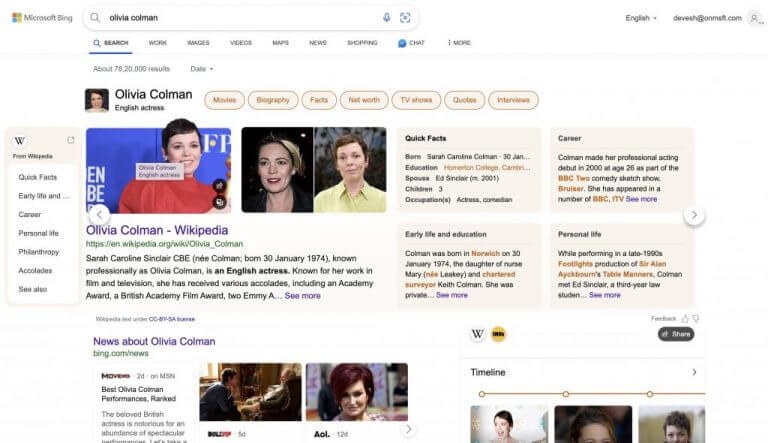Open News about Olivia Colman link

[x=154, y=342]
